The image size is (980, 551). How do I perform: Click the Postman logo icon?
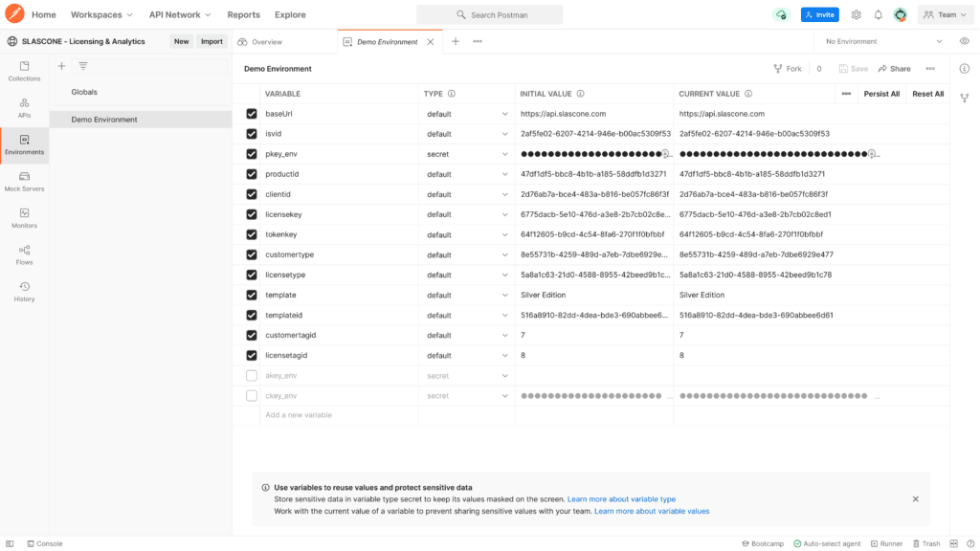coord(14,13)
